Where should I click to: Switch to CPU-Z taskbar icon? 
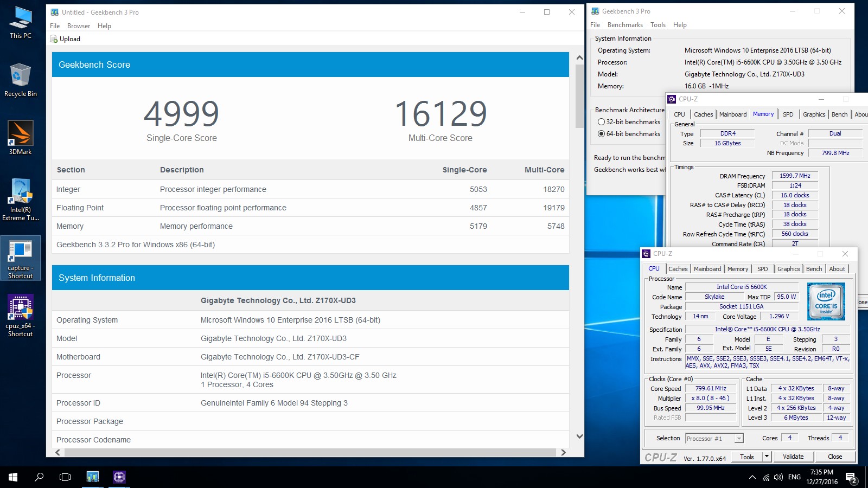[x=119, y=477]
